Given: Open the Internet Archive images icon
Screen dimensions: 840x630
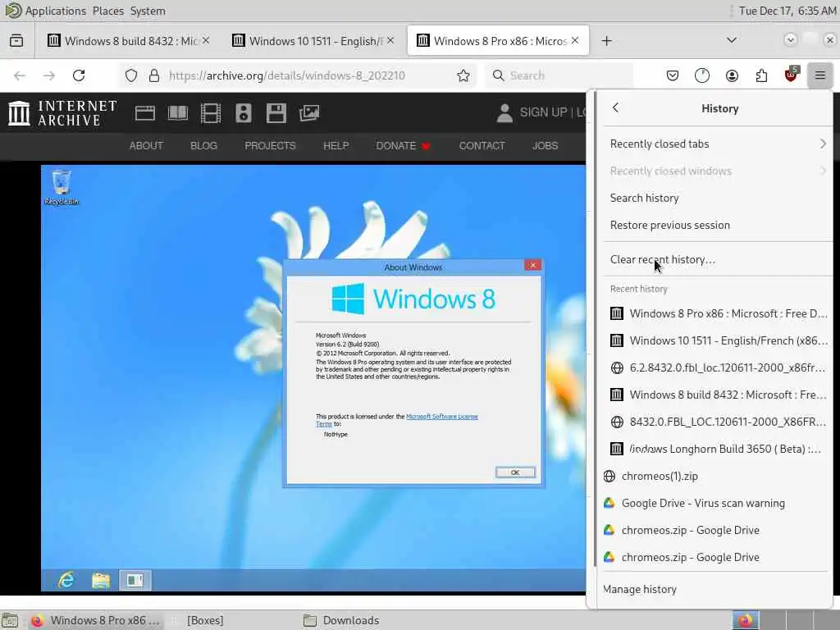Looking at the screenshot, I should [309, 113].
